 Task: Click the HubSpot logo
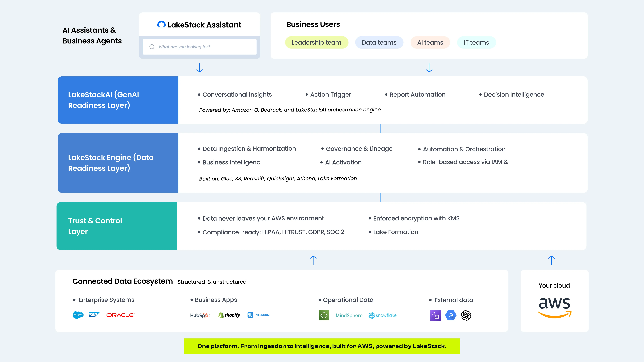pos(200,315)
